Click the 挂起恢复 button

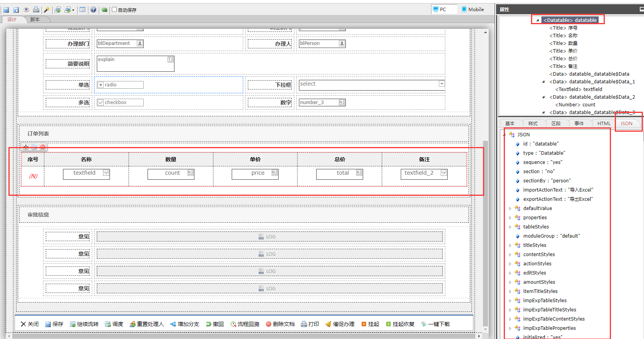(400, 324)
